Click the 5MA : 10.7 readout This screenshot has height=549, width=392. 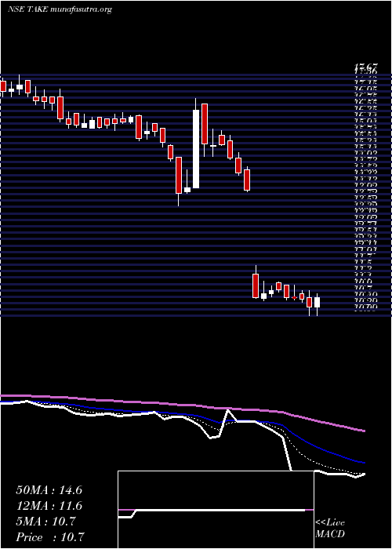coord(45,522)
